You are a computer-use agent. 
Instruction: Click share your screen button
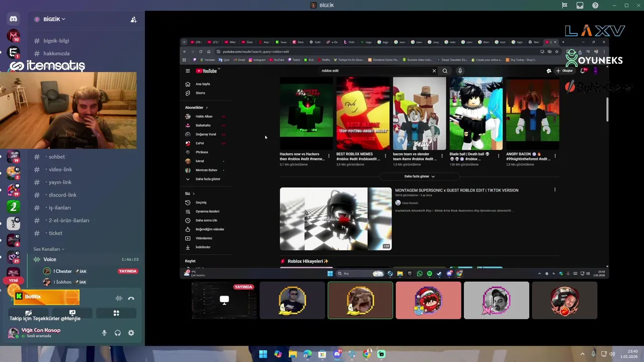[72, 313]
